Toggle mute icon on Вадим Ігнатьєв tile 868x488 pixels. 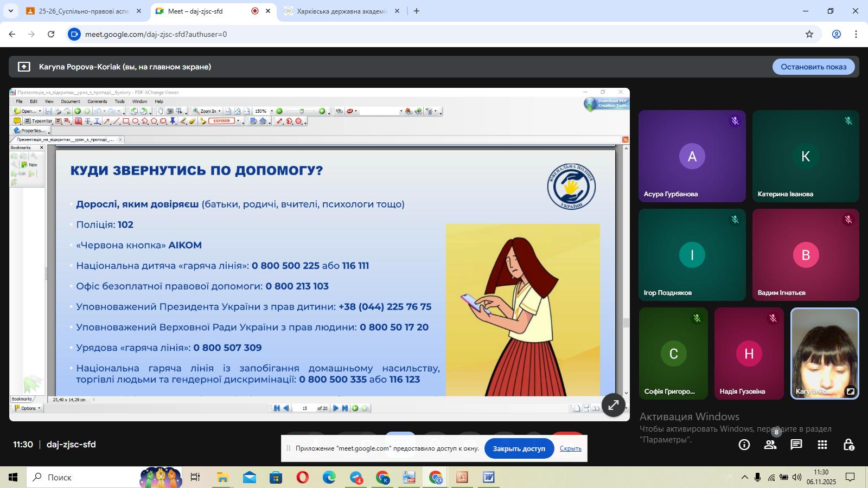[848, 220]
